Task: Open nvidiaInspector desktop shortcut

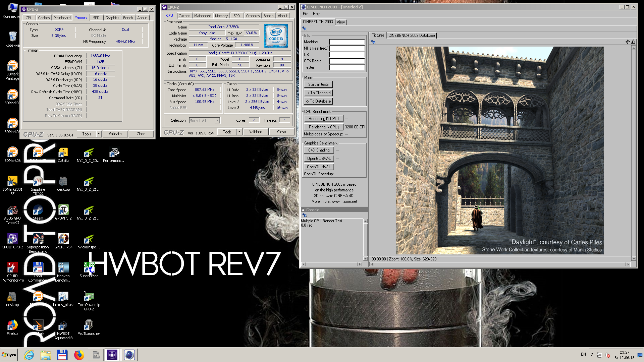Action: tap(89, 241)
